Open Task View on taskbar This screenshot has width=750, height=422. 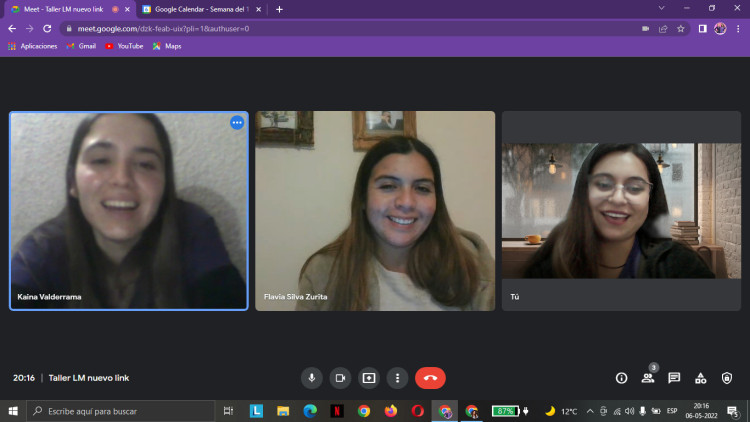[x=228, y=411]
